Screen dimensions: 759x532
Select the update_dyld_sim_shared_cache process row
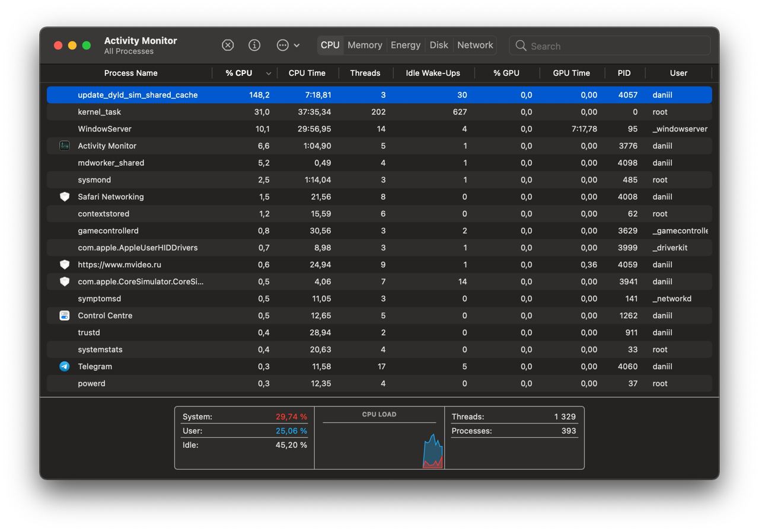click(379, 95)
